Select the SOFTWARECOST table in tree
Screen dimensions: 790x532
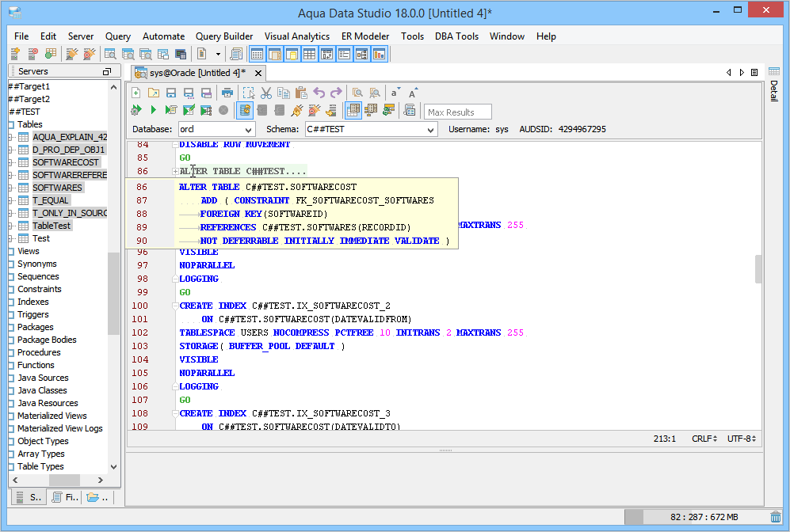[x=66, y=162]
